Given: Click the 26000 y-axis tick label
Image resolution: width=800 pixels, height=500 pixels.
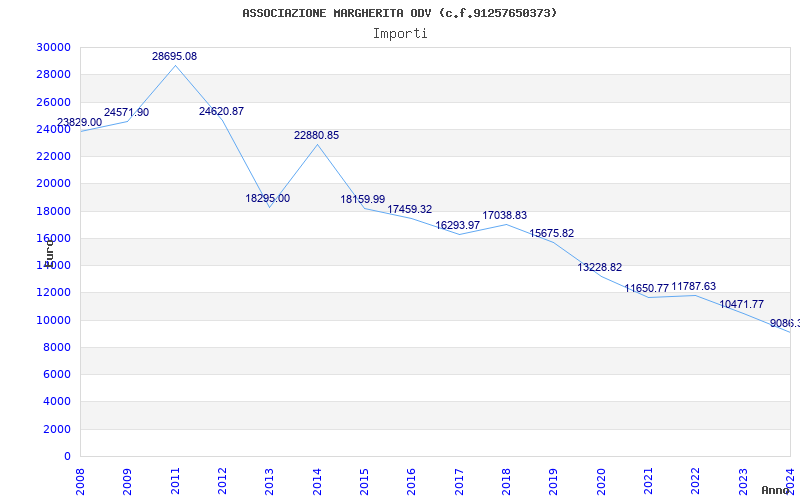Looking at the screenshot, I should [53, 102].
